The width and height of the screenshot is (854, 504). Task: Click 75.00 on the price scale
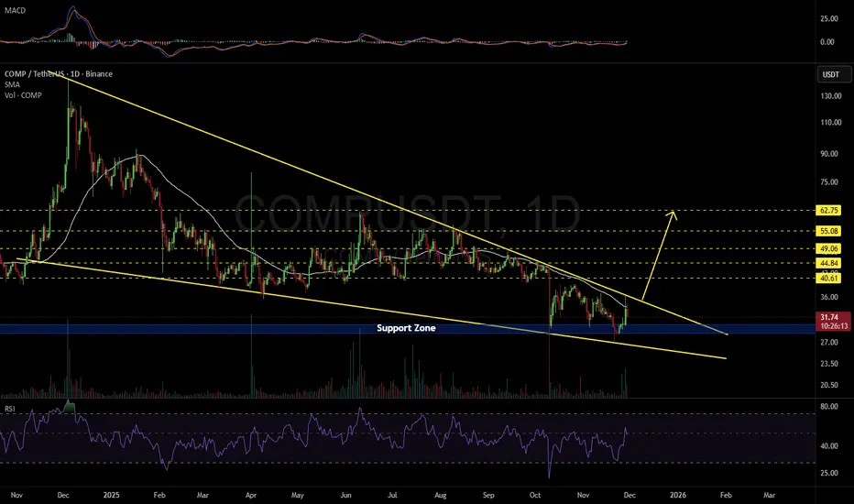[x=829, y=182]
